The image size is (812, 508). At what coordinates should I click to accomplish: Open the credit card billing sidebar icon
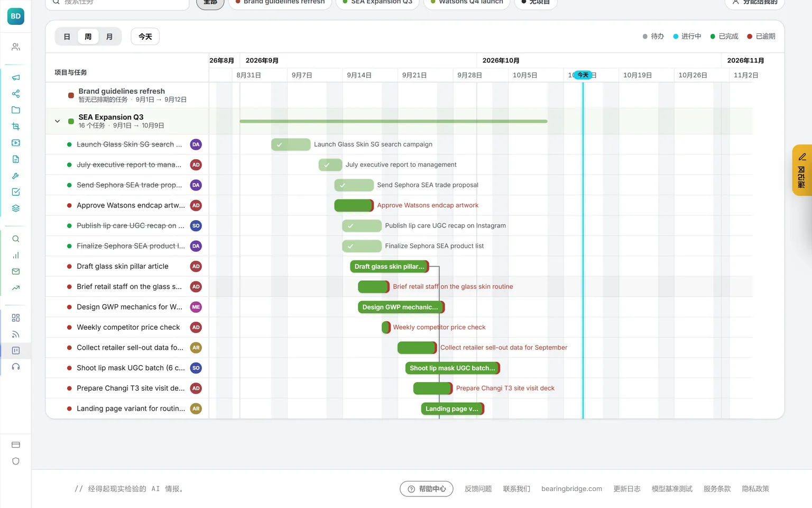pyautogui.click(x=16, y=445)
